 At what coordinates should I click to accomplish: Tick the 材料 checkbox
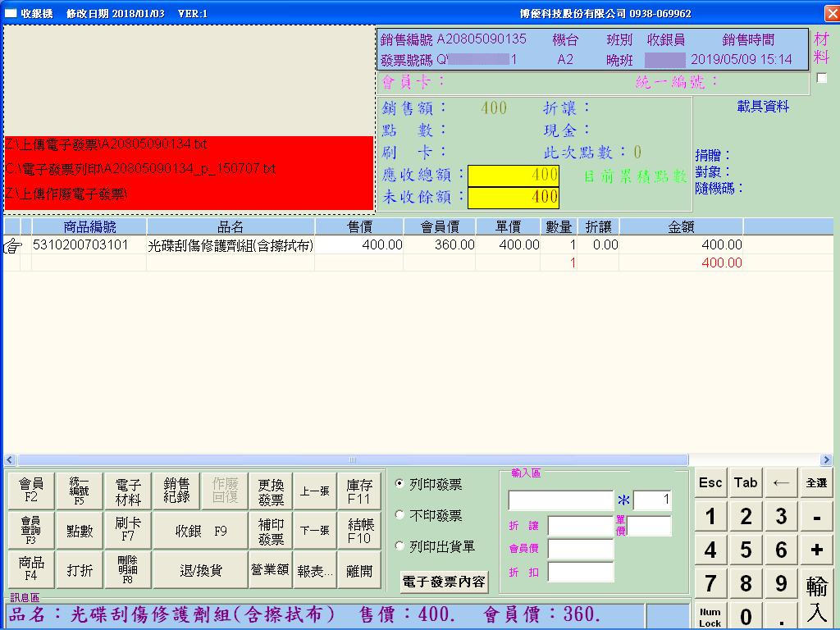[x=821, y=79]
